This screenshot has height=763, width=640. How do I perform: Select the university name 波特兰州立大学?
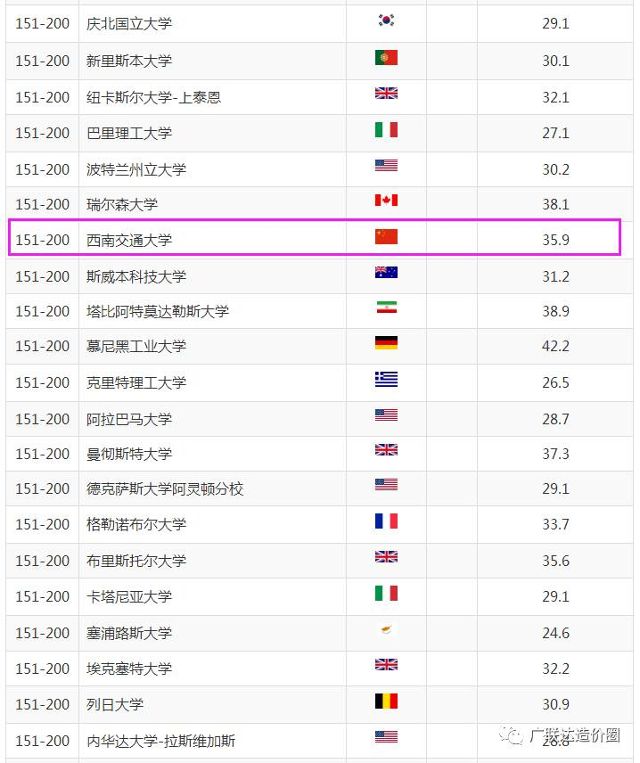[136, 169]
